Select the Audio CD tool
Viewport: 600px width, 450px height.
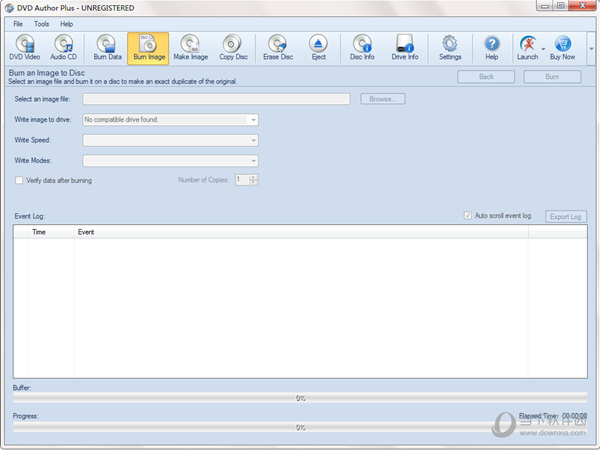click(x=64, y=48)
